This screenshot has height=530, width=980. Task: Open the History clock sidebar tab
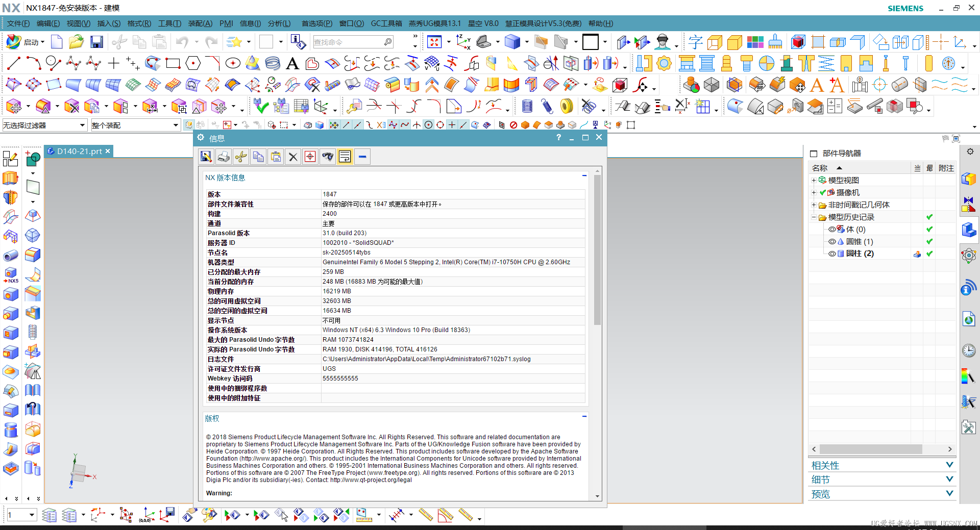click(969, 350)
